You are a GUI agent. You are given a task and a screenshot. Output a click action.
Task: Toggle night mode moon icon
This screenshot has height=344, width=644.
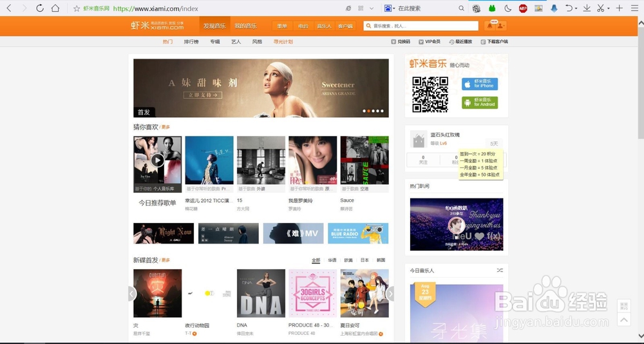click(507, 8)
